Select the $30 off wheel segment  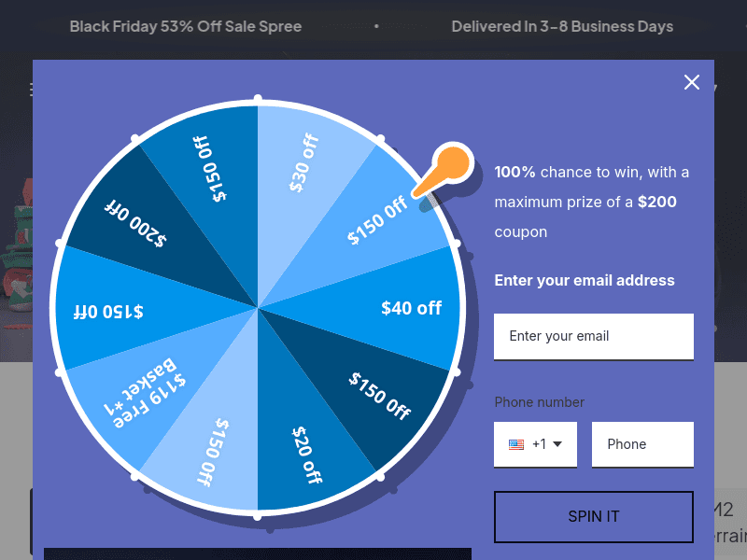(x=305, y=163)
